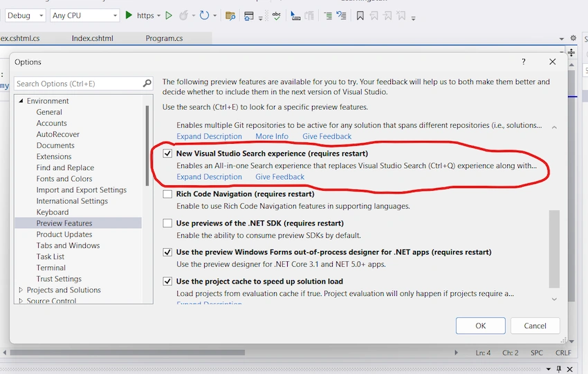The image size is (588, 374).
Task: Go to previous bookmark icon
Action: pyautogui.click(x=374, y=16)
